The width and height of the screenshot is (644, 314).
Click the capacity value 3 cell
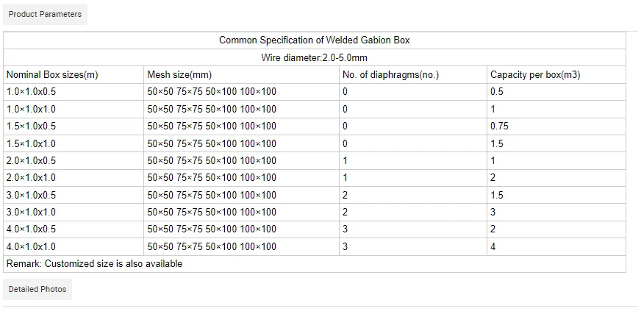(493, 213)
